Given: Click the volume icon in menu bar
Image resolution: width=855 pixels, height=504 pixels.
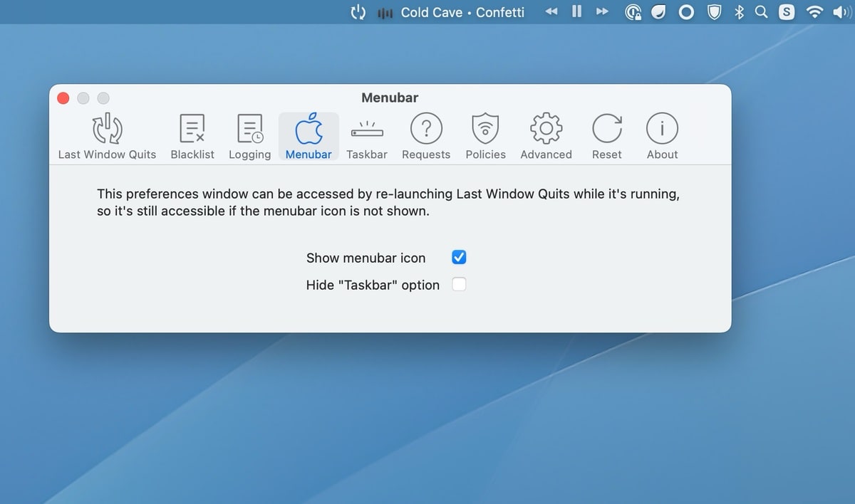Looking at the screenshot, I should coord(841,11).
